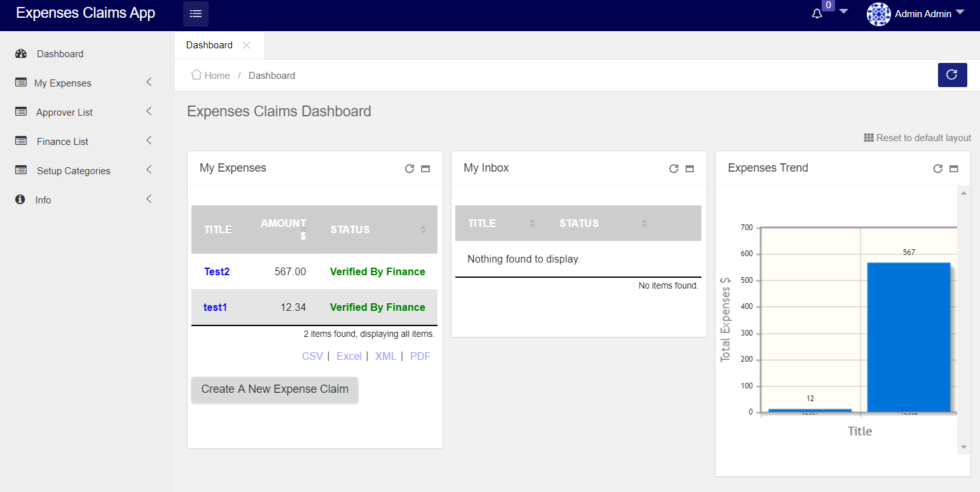The height and width of the screenshot is (492, 980).
Task: Refresh the My Expenses panel
Action: pyautogui.click(x=410, y=168)
